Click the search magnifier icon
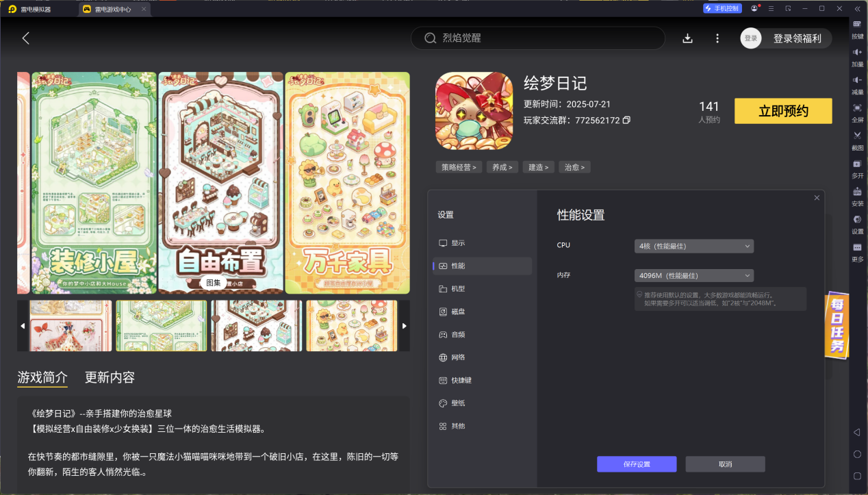Screen dimensions: 868x495 431,38
